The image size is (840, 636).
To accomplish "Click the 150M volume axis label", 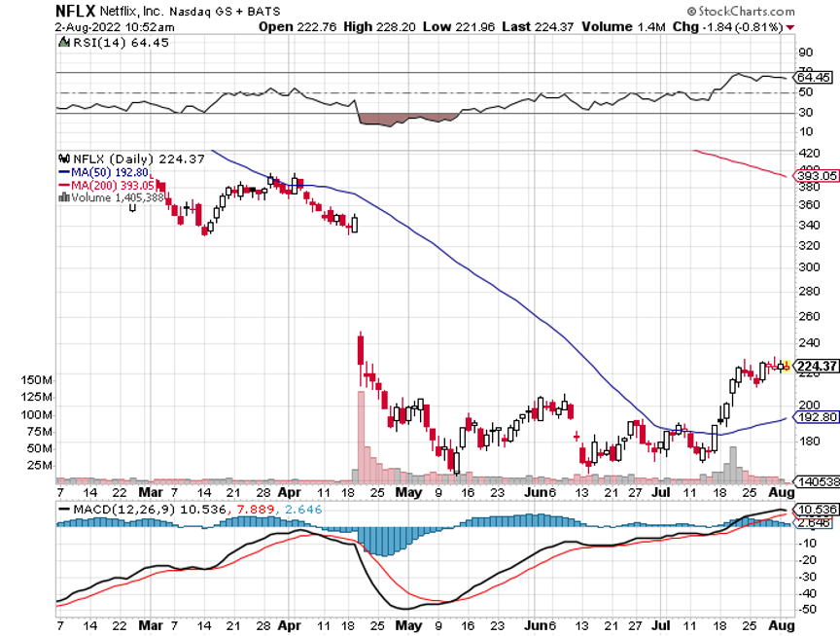I will click(37, 380).
